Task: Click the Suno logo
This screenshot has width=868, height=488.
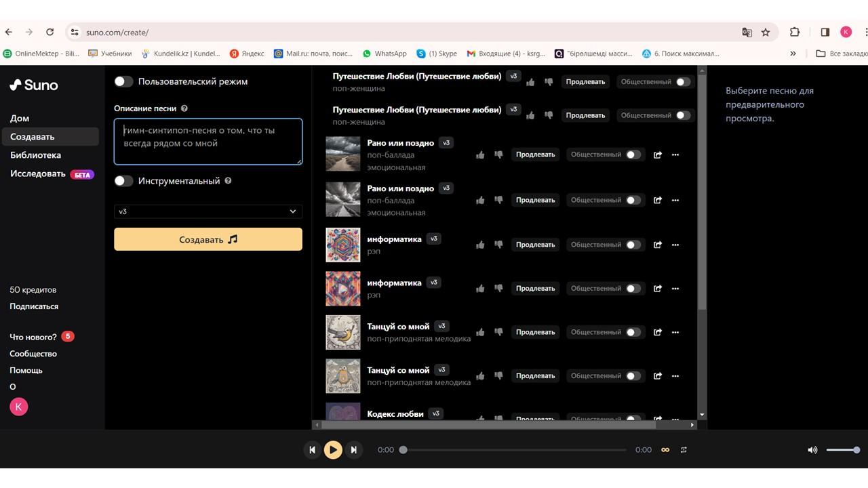Action: [34, 85]
